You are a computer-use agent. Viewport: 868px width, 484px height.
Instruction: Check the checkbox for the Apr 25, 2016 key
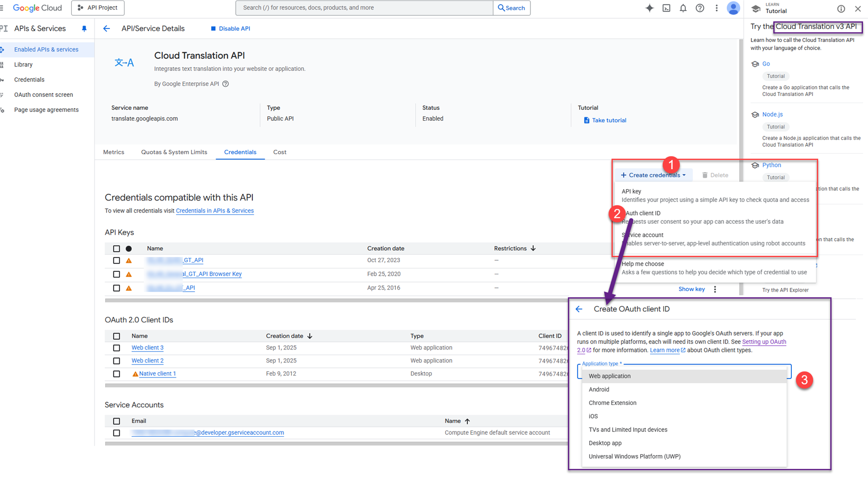pos(117,288)
